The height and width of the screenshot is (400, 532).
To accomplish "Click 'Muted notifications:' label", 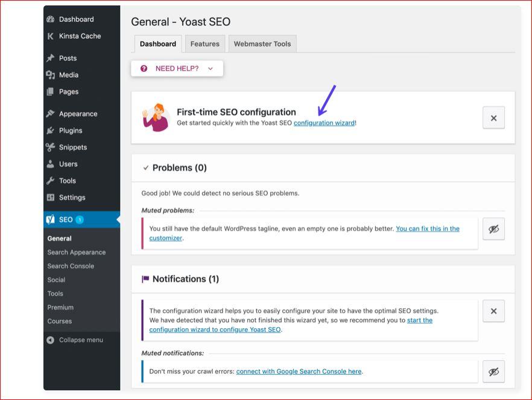I will [173, 353].
